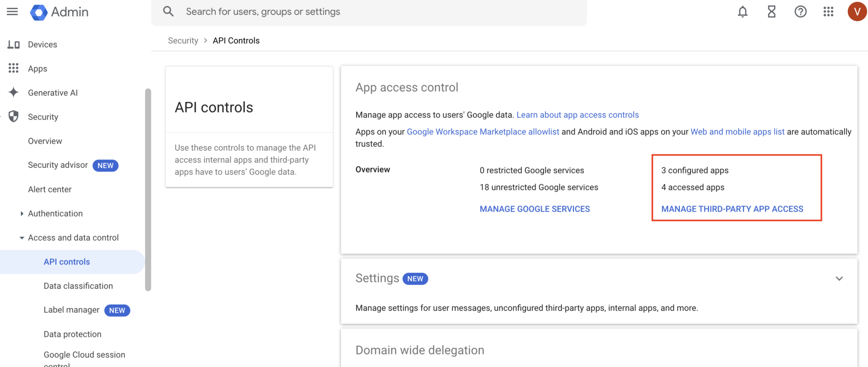Open Learn about app access controls
868x367 pixels.
577,115
